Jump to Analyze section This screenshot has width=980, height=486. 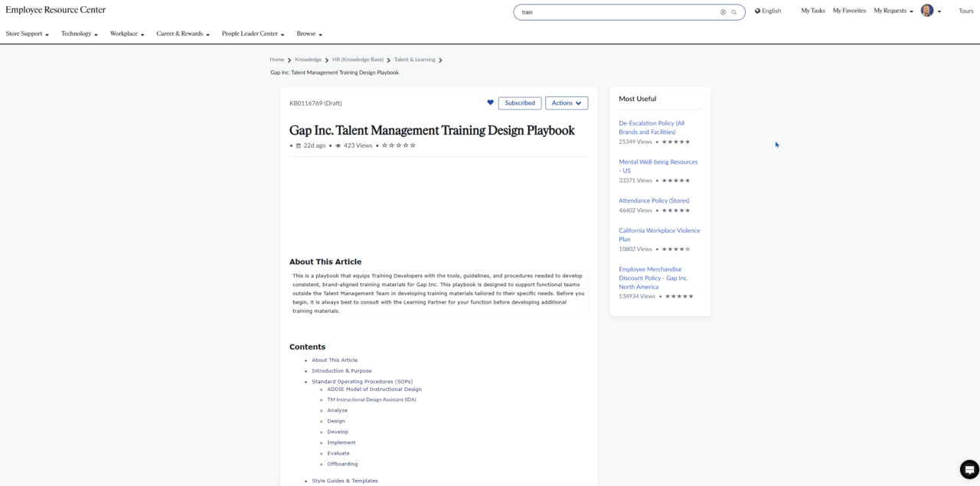coord(337,410)
